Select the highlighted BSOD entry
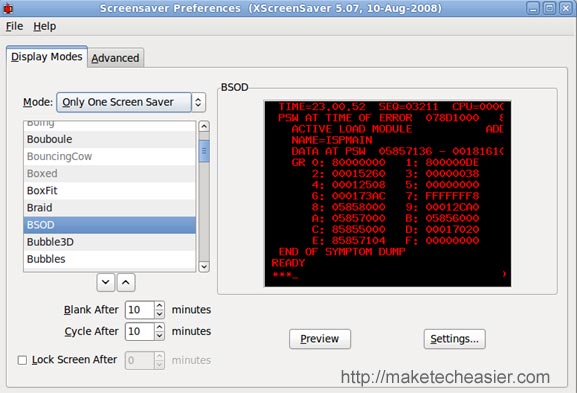The height and width of the screenshot is (393, 577). point(109,225)
